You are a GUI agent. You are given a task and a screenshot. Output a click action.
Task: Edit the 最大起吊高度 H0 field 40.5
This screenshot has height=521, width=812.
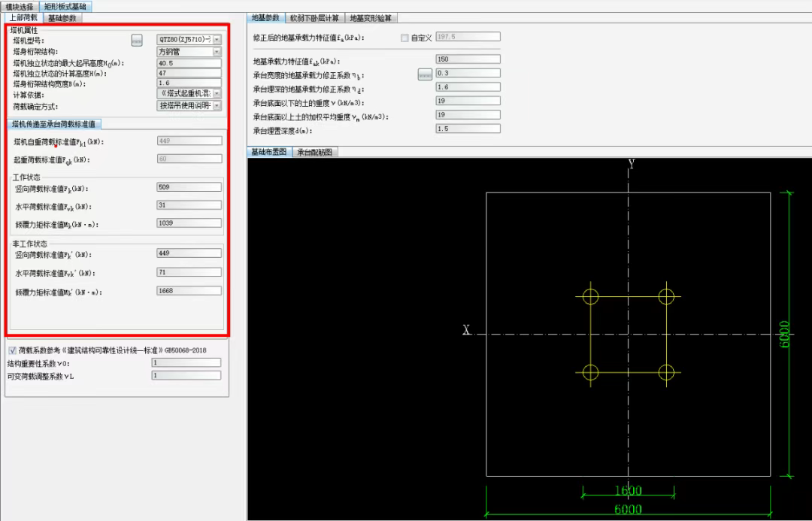[189, 63]
